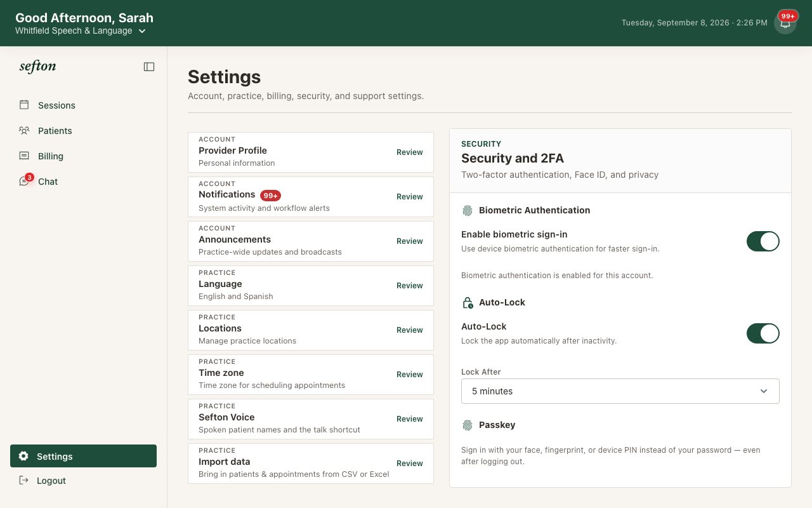Viewport: 812px width, 508px height.
Task: Open the notification bell icon
Action: point(785,23)
